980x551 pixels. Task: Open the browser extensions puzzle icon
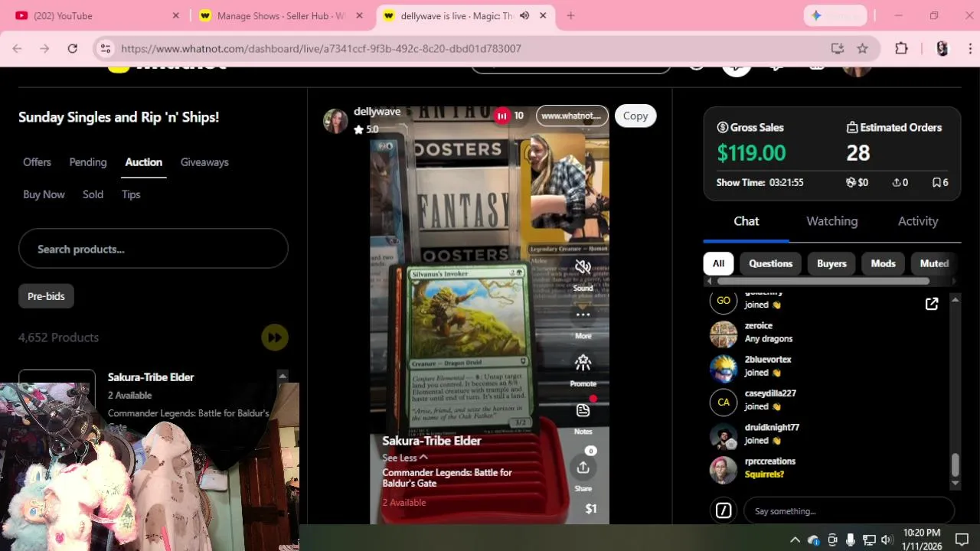pyautogui.click(x=901, y=48)
